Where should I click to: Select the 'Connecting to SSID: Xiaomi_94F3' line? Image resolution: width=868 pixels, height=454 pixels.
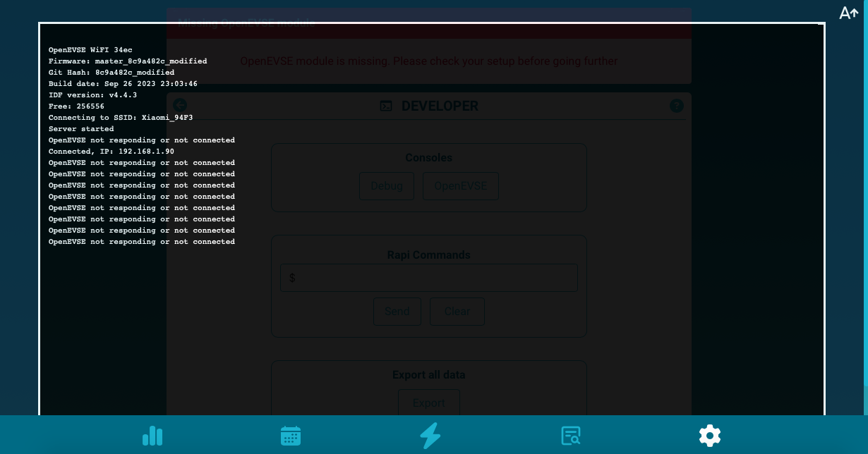(x=121, y=118)
